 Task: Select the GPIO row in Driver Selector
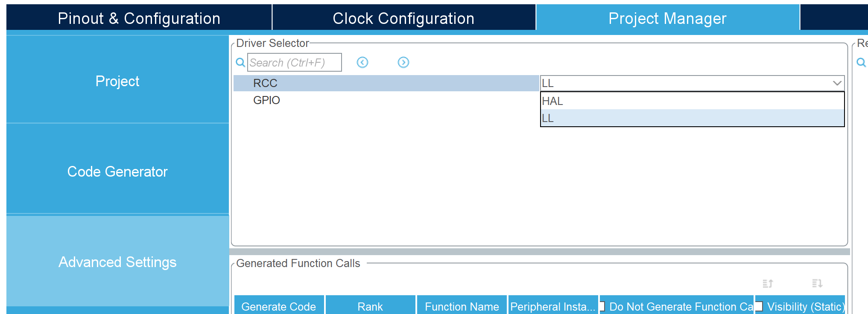click(266, 100)
